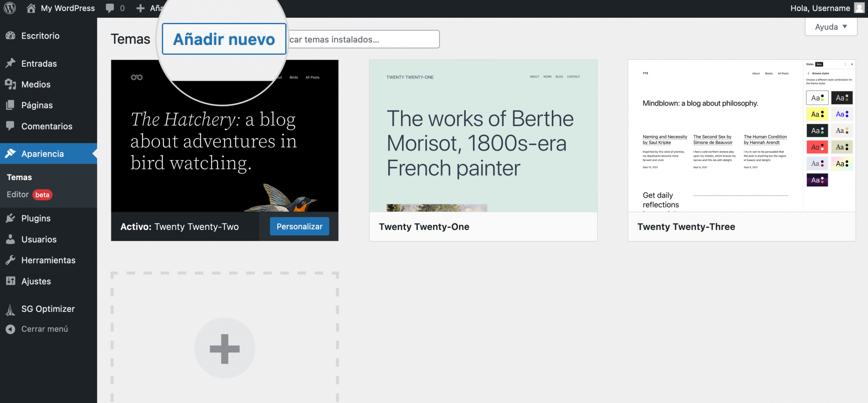Viewport: 868px width, 403px height.
Task: Open the SG Optimizer menu icon
Action: [11, 310]
